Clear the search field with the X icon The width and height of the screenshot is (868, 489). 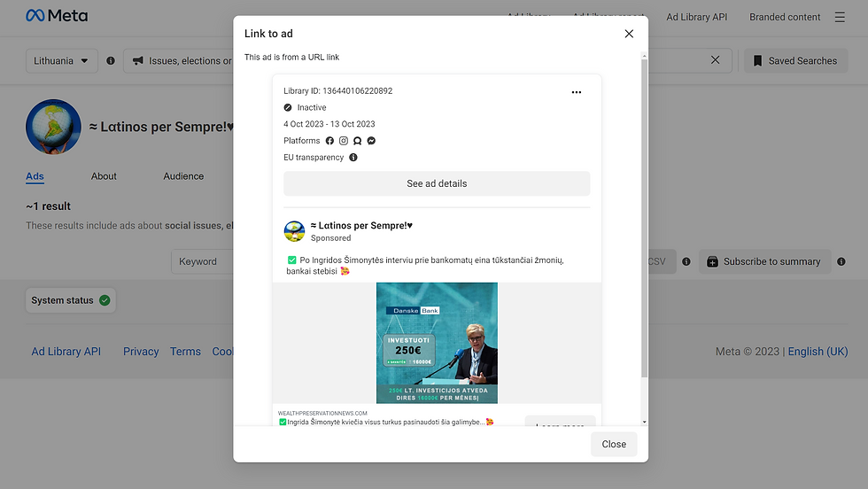point(716,60)
